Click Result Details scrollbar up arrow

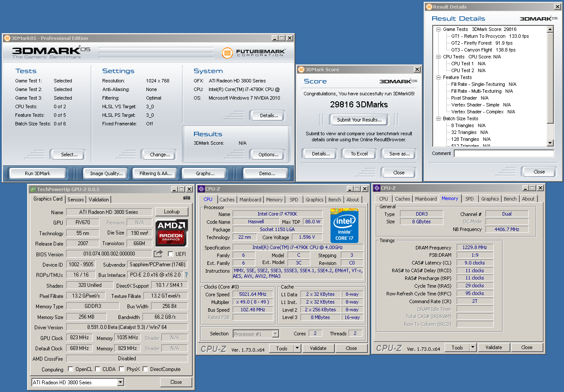[550, 29]
